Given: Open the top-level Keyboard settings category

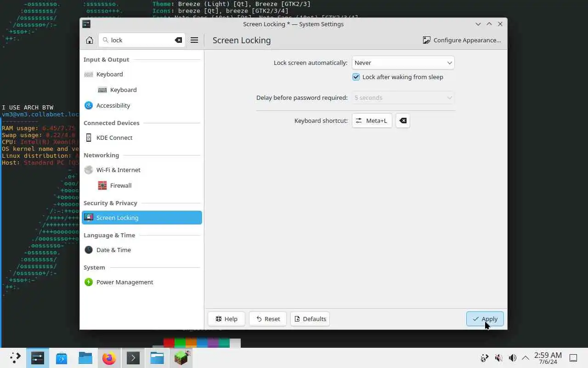Looking at the screenshot, I should pos(142,74).
